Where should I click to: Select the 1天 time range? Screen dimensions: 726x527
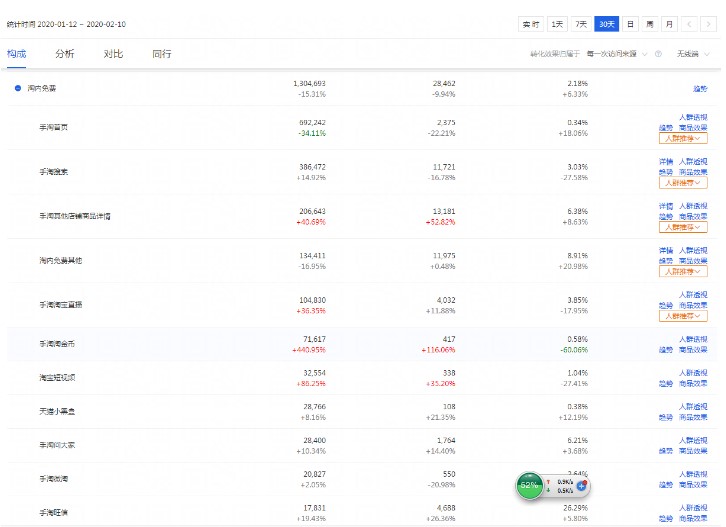[557, 24]
